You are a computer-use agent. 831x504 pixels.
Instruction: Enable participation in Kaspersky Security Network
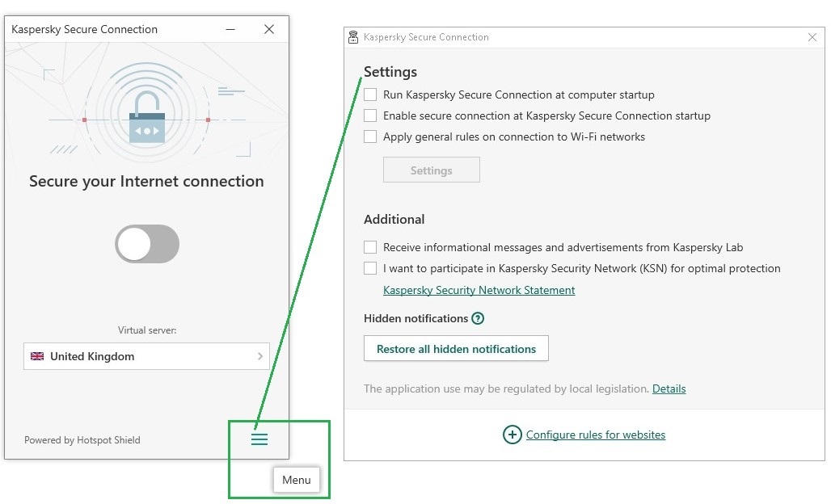coord(370,268)
